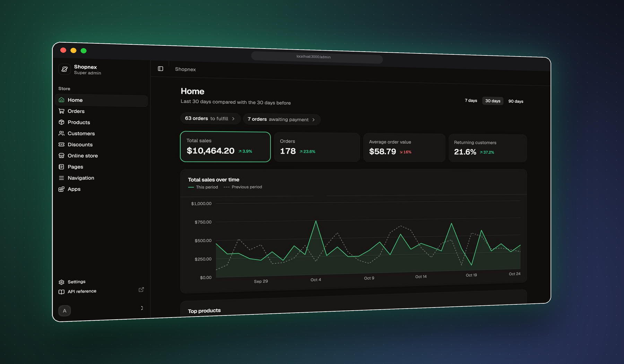Click the localhost:3000/admin address bar
The height and width of the screenshot is (364, 624).
tap(317, 57)
